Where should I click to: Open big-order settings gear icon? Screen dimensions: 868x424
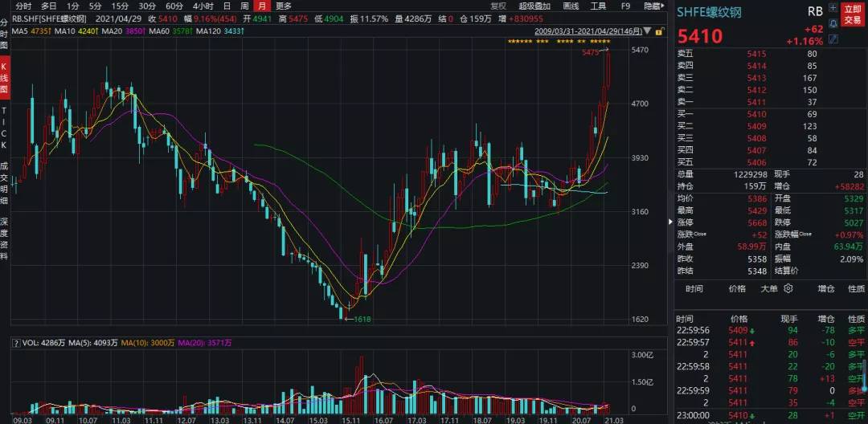(789, 288)
